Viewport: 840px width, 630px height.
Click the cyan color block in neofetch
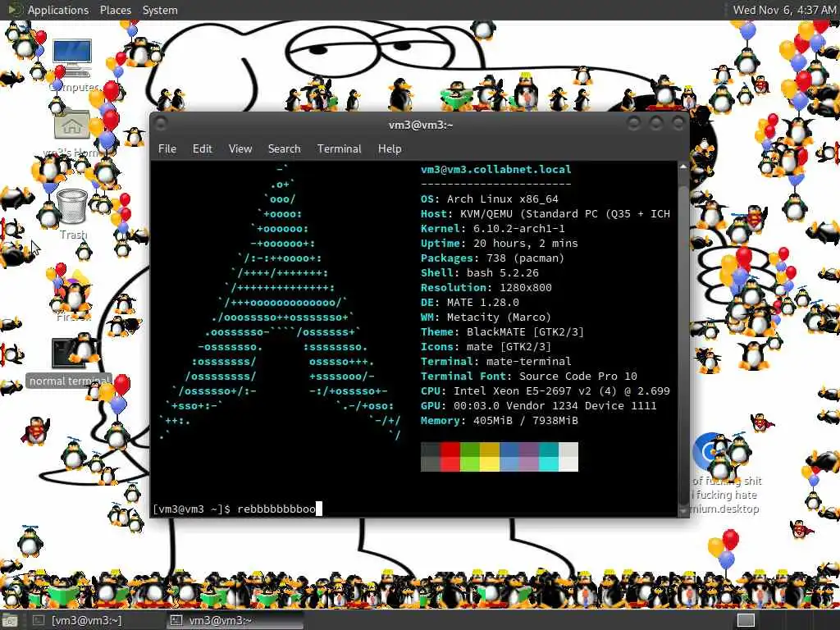point(549,456)
